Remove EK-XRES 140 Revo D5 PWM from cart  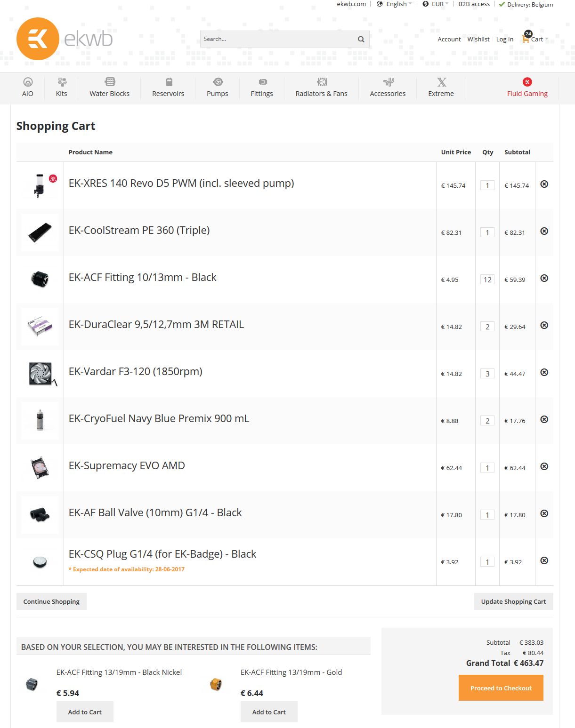pos(544,184)
